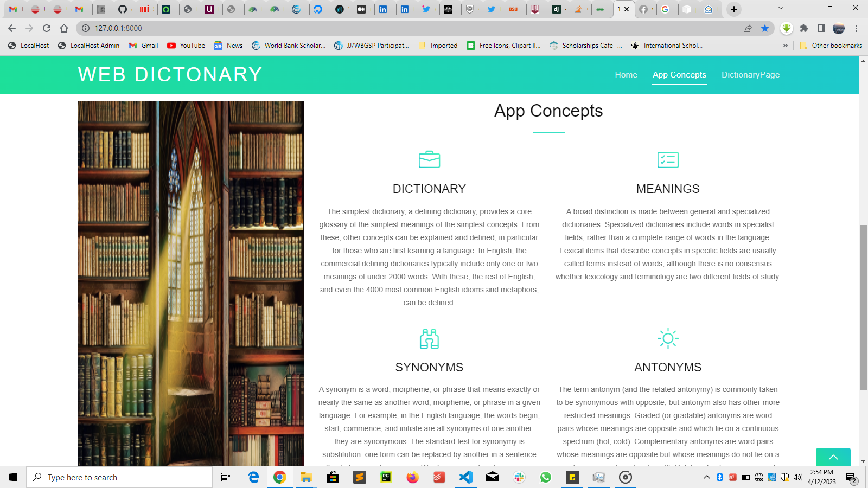Launch PyCharm from the taskbar
Image resolution: width=868 pixels, height=488 pixels.
pyautogui.click(x=386, y=477)
